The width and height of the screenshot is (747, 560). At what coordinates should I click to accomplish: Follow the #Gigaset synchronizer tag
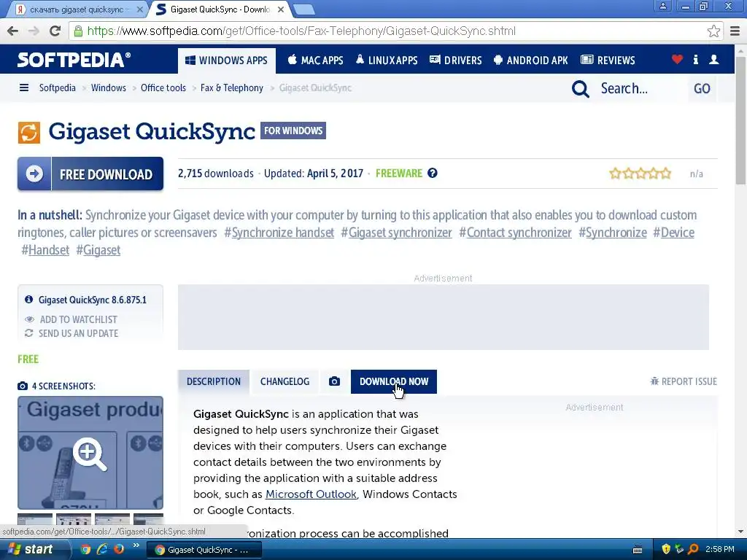pyautogui.click(x=396, y=233)
